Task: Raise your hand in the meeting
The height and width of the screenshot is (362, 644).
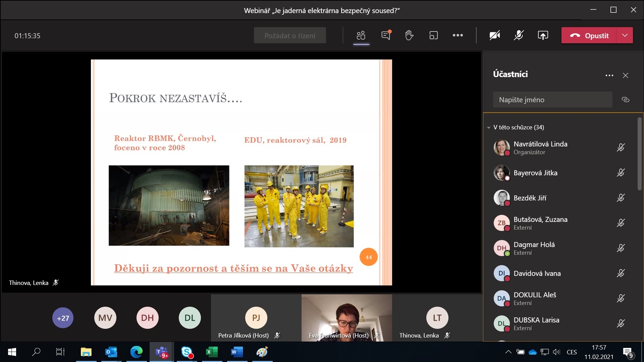Action: click(409, 35)
